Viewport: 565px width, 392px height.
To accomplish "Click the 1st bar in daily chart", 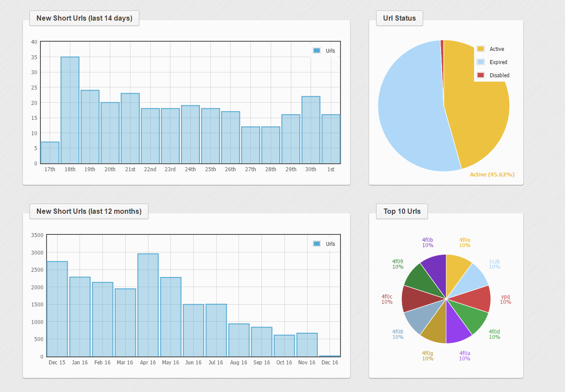I will pos(331,139).
